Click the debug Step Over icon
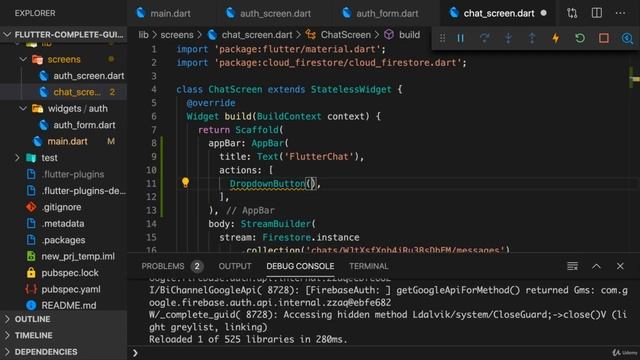 coord(484,38)
